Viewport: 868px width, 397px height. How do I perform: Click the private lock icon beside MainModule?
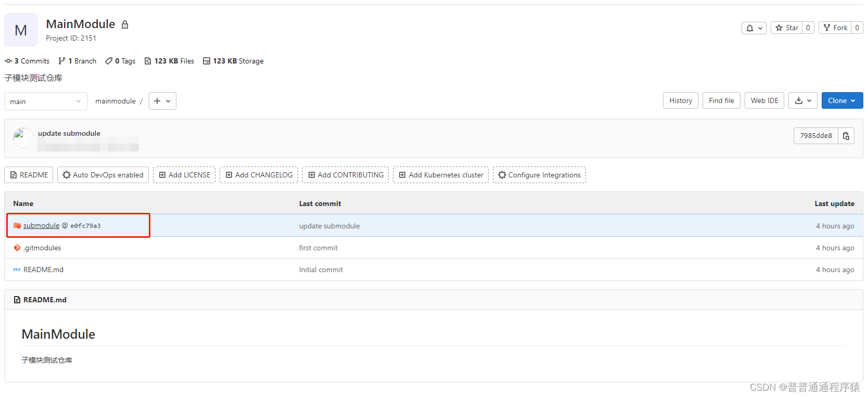(x=125, y=24)
